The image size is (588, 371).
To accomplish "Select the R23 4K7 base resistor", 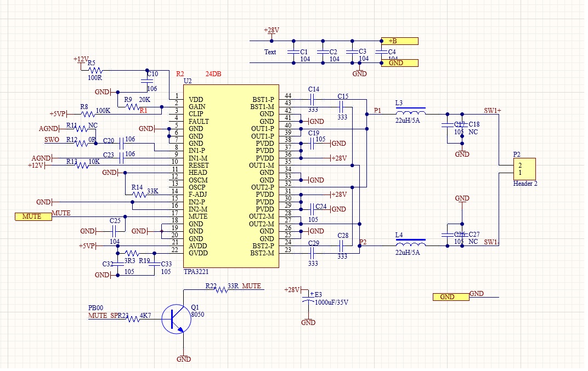I will click(133, 319).
